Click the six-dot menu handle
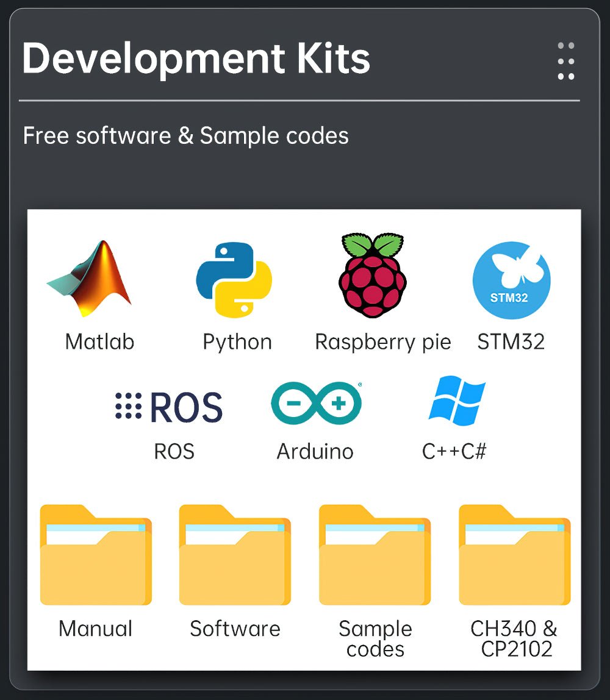This screenshot has height=700, width=610. coord(565,61)
